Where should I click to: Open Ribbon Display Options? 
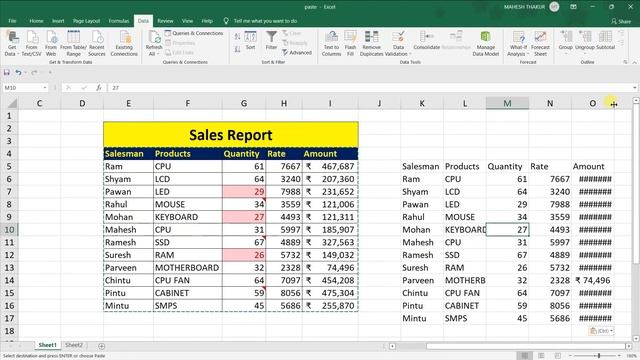point(573,7)
